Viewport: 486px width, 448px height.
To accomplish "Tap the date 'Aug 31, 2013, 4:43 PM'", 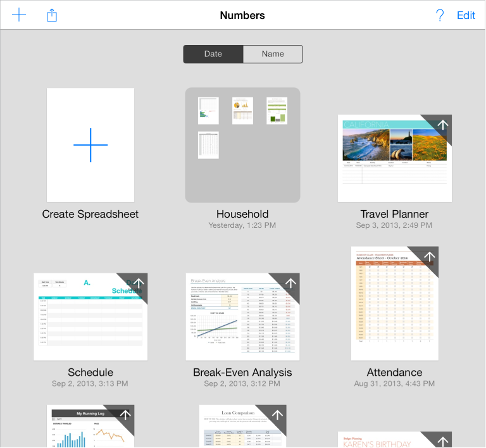I will (x=394, y=383).
